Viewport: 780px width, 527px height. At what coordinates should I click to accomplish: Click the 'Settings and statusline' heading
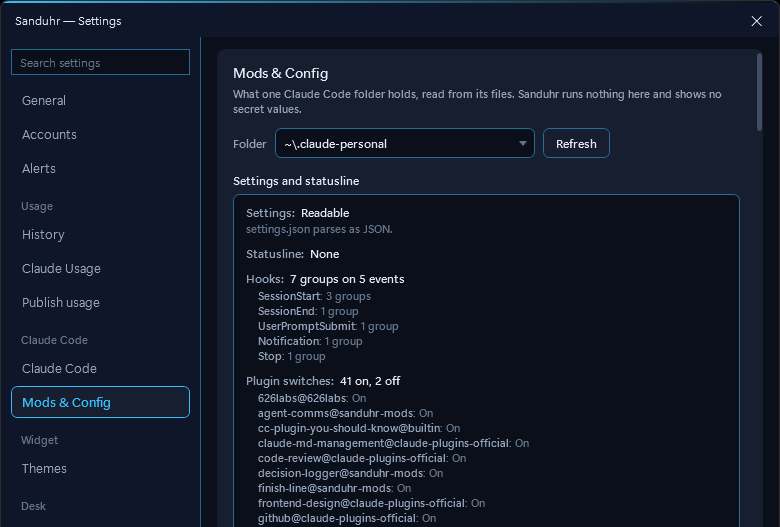click(x=296, y=181)
